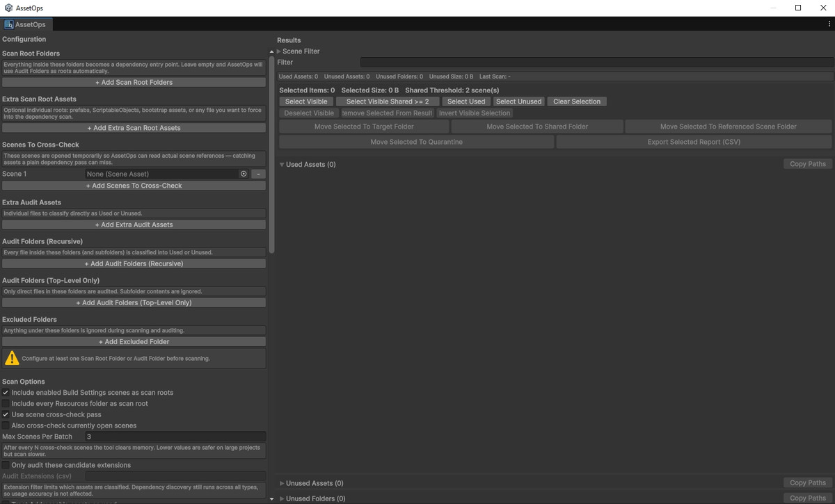
Task: Click the 'Unused Size: 0 B' status text
Action: pyautogui.click(x=451, y=76)
